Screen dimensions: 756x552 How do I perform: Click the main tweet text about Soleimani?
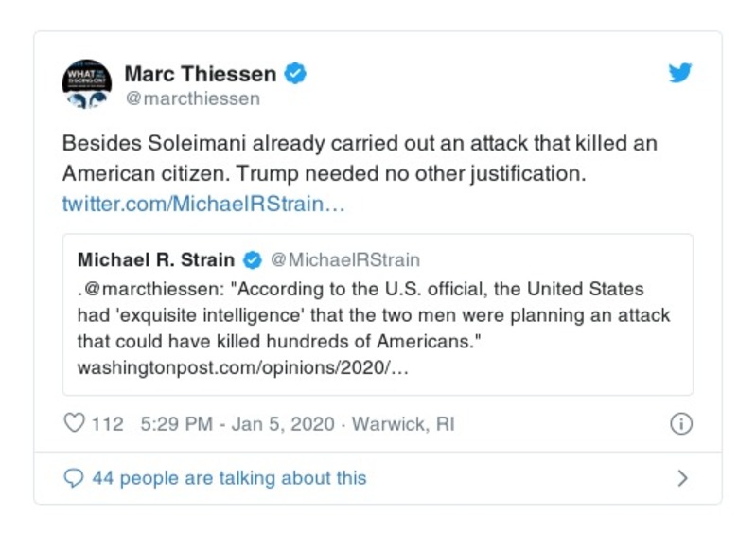coord(360,159)
